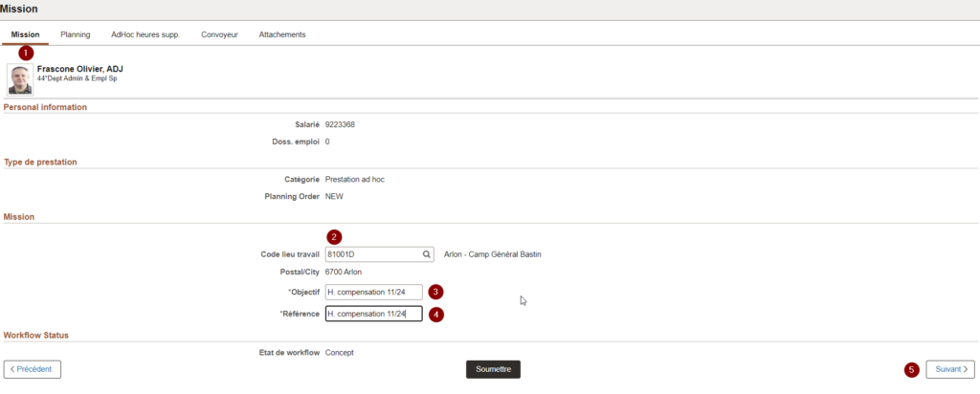Click the red step marker number 2
The image size is (980, 394).
[333, 236]
